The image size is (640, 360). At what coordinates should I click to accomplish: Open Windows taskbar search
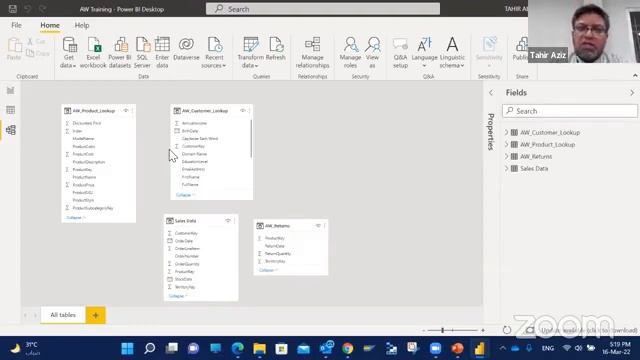[x=149, y=348]
